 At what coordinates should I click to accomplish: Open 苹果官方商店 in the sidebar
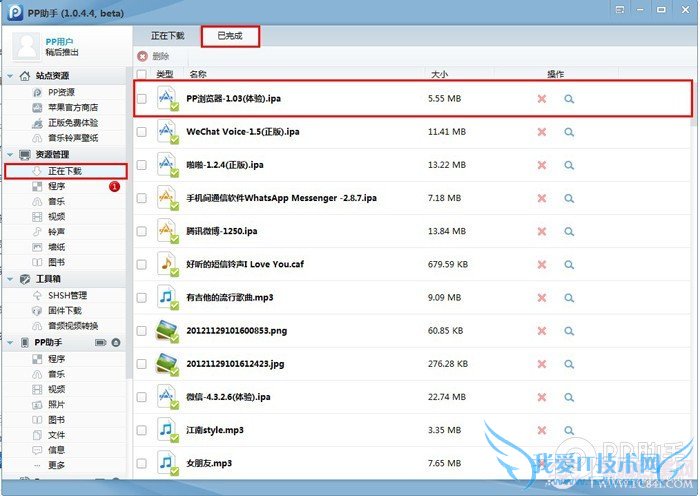click(73, 108)
